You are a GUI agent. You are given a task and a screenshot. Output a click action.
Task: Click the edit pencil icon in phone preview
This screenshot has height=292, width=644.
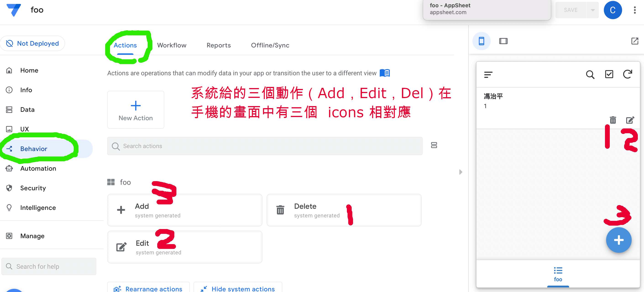pyautogui.click(x=630, y=120)
